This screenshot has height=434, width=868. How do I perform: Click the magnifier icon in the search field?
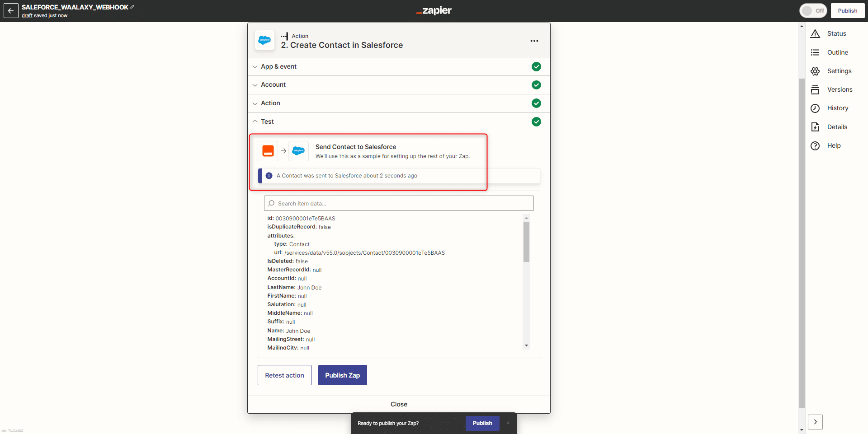271,203
